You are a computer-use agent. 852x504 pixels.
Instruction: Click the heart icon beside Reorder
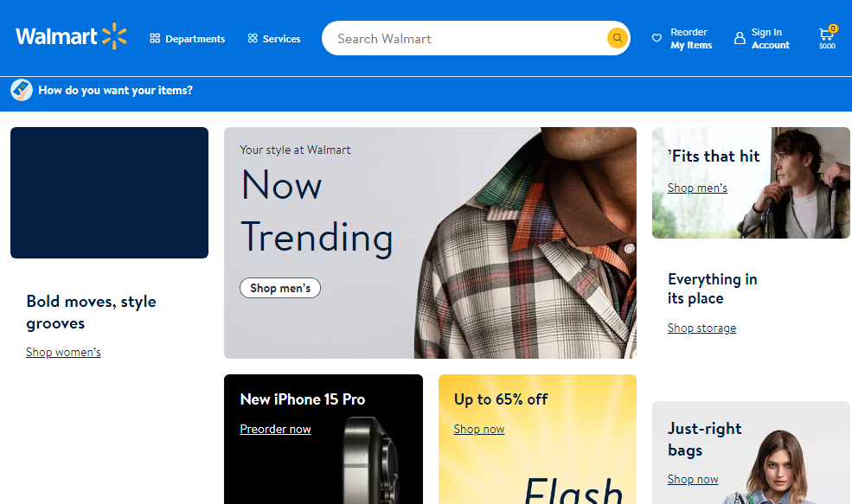(x=657, y=38)
